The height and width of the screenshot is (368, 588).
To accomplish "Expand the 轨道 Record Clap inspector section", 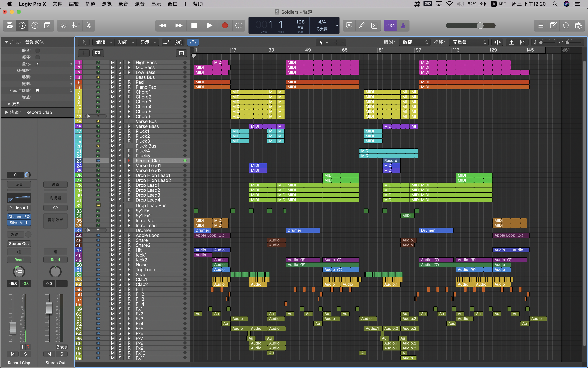I will point(6,113).
